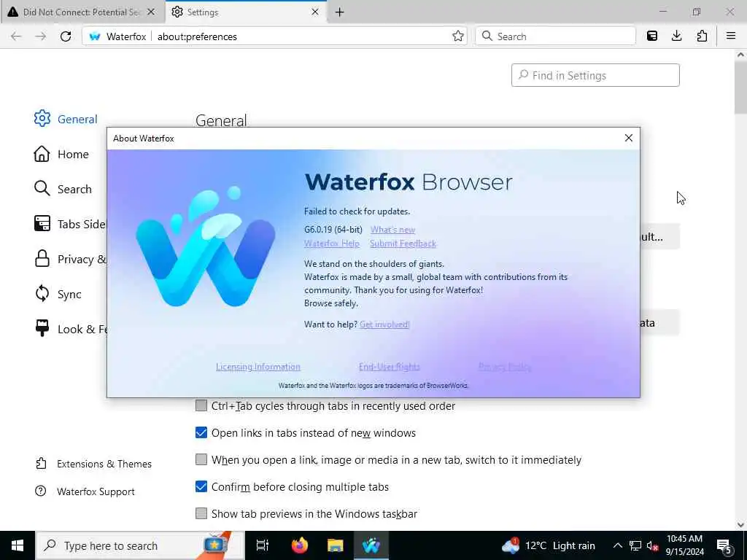Open a new tab with plus button
Viewport: 747px width, 560px height.
(x=340, y=12)
